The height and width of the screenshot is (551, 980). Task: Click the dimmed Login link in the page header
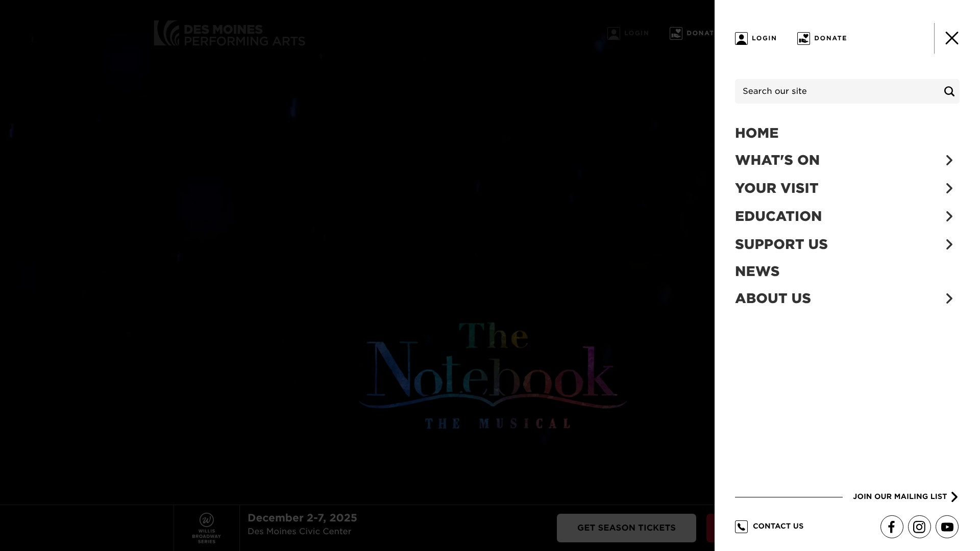click(x=628, y=33)
